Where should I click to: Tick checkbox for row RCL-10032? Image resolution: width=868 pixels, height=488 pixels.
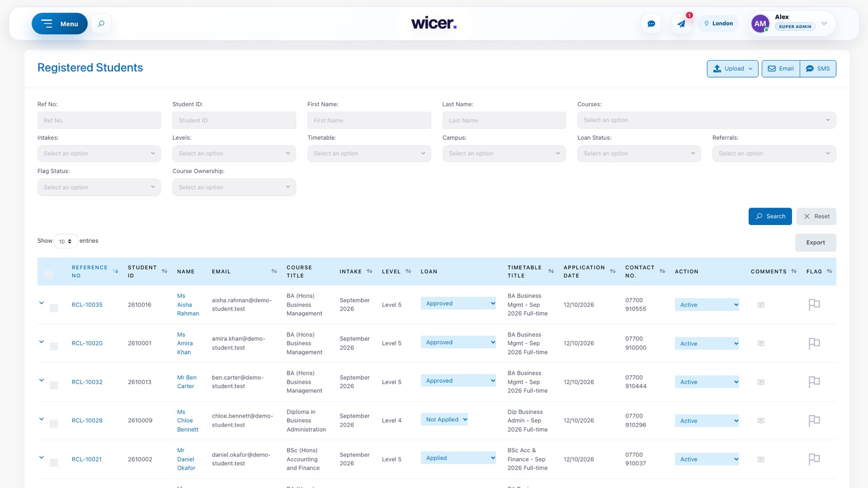tap(54, 386)
